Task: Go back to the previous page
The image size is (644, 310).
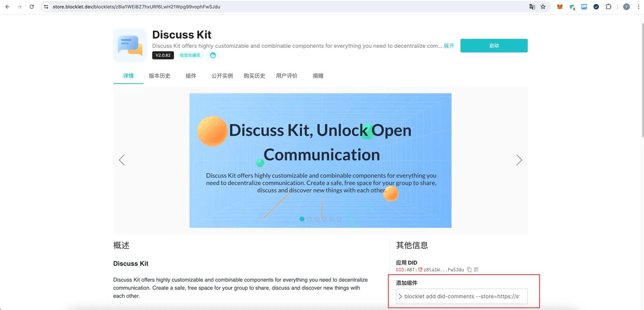Action: pos(7,7)
